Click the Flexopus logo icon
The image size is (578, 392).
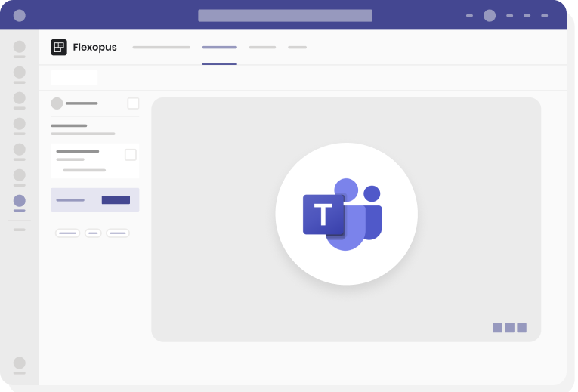59,47
